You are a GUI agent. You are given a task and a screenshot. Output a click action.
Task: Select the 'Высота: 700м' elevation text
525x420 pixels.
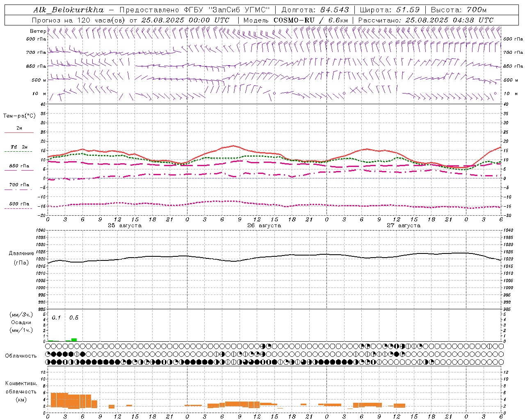tap(459, 10)
